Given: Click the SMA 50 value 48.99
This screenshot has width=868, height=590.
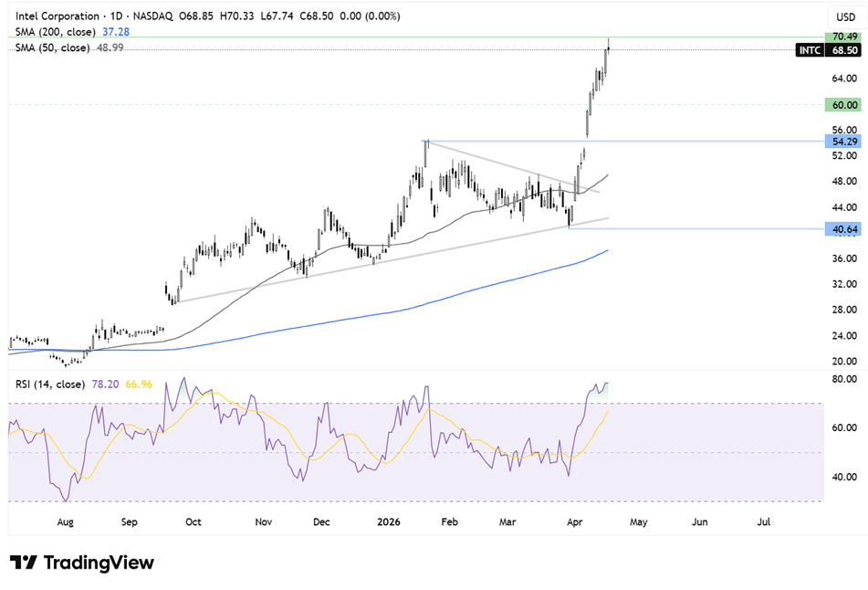Looking at the screenshot, I should tap(110, 47).
